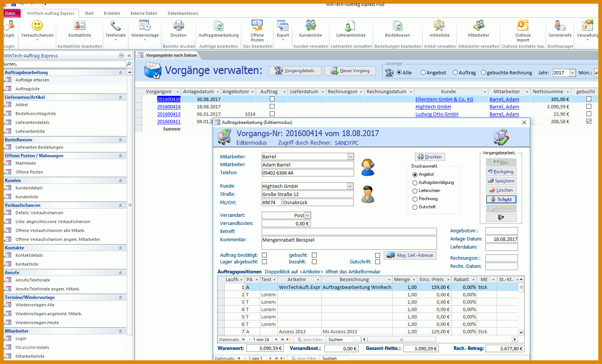Click the exit door icon under Kopieren
This screenshot has width=602, height=364.
(501, 218)
